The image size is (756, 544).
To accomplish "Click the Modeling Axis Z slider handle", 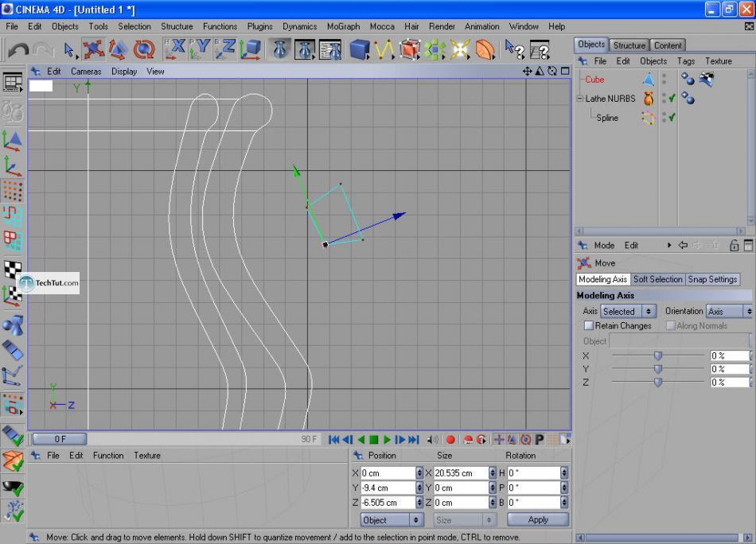I will click(x=657, y=382).
